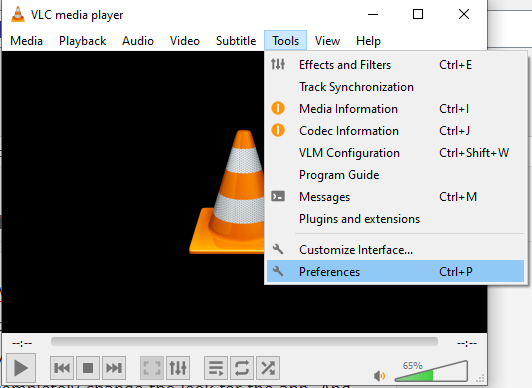Image resolution: width=532 pixels, height=388 pixels.
Task: Mute audio via the speaker icon
Action: click(x=379, y=375)
